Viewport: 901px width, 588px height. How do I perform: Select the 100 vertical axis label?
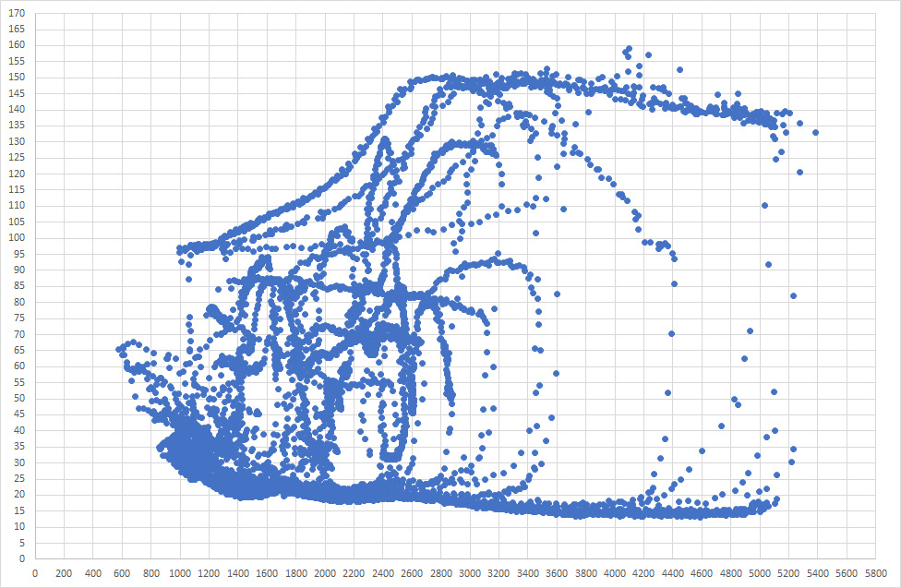pos(17,237)
